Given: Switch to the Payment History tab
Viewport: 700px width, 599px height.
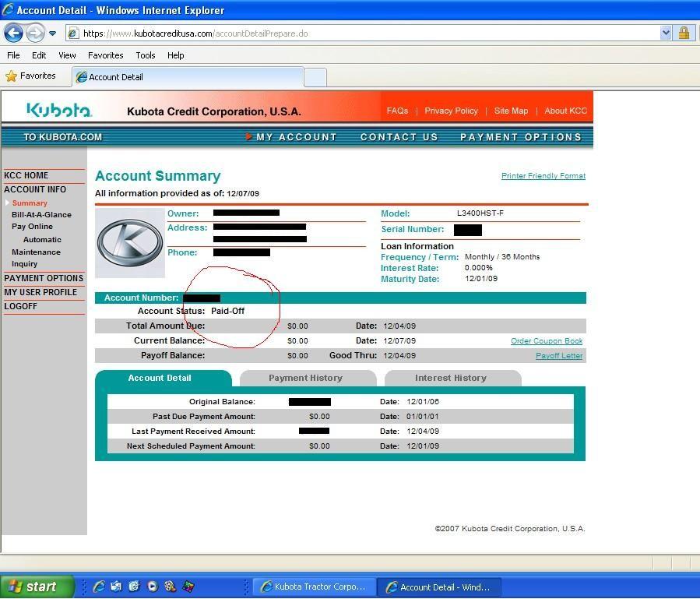Looking at the screenshot, I should click(307, 378).
